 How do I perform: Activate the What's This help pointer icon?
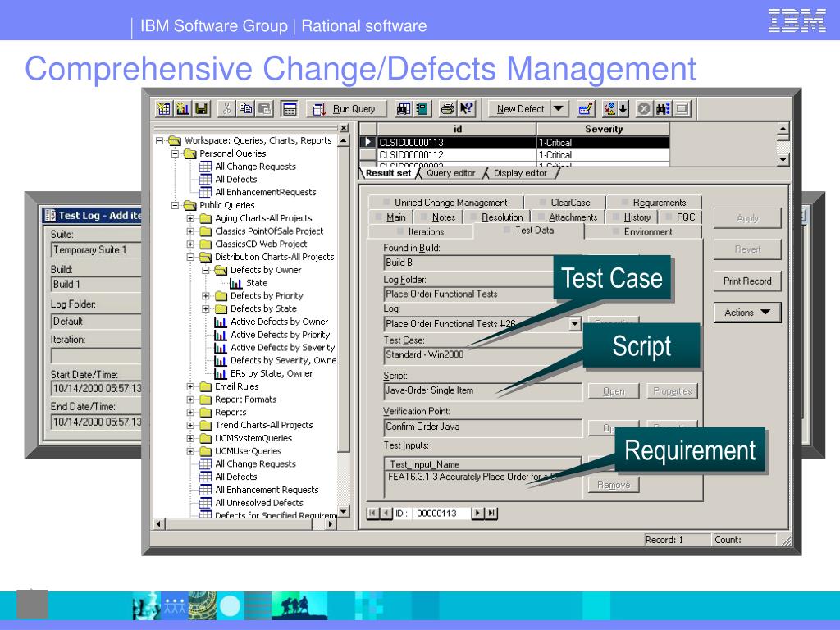pos(467,109)
